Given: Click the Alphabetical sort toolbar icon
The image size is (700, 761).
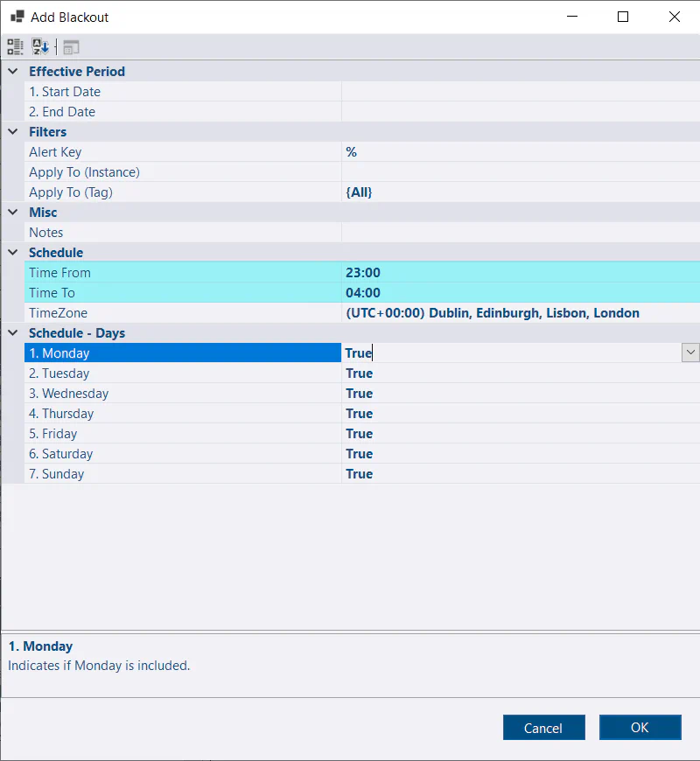Looking at the screenshot, I should pyautogui.click(x=41, y=47).
